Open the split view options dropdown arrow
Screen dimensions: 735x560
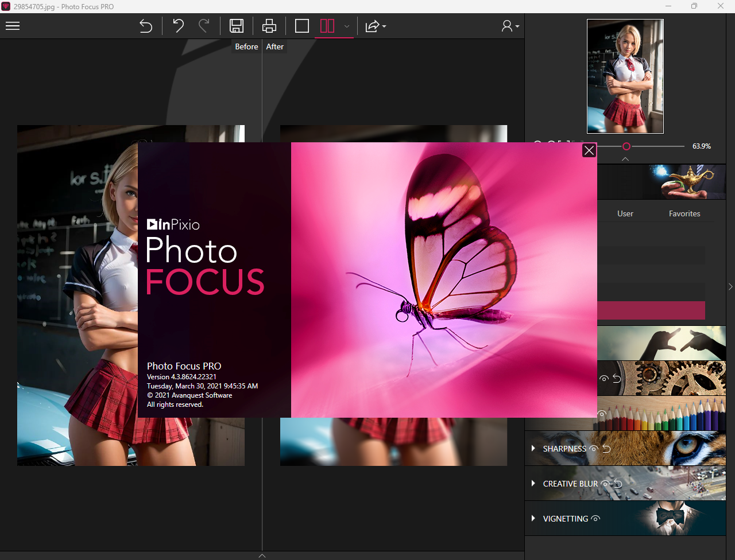[x=347, y=26]
